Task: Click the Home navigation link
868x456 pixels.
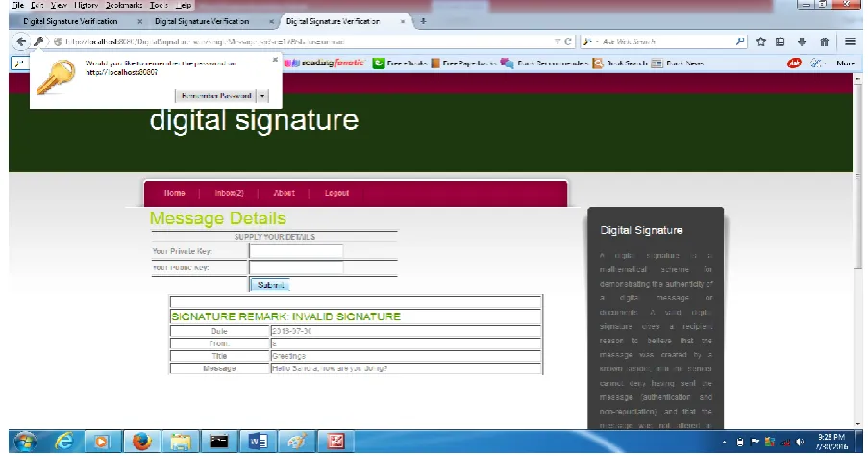Action: [x=174, y=193]
